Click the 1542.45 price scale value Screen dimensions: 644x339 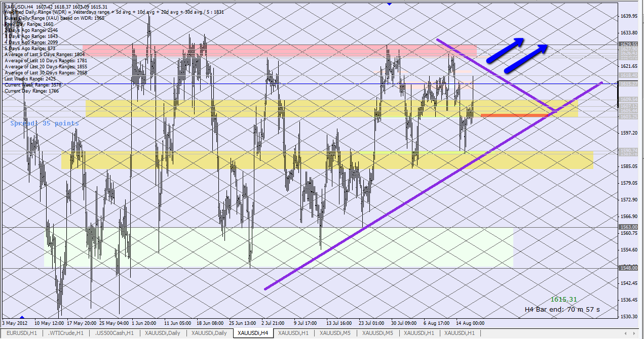(x=628, y=283)
